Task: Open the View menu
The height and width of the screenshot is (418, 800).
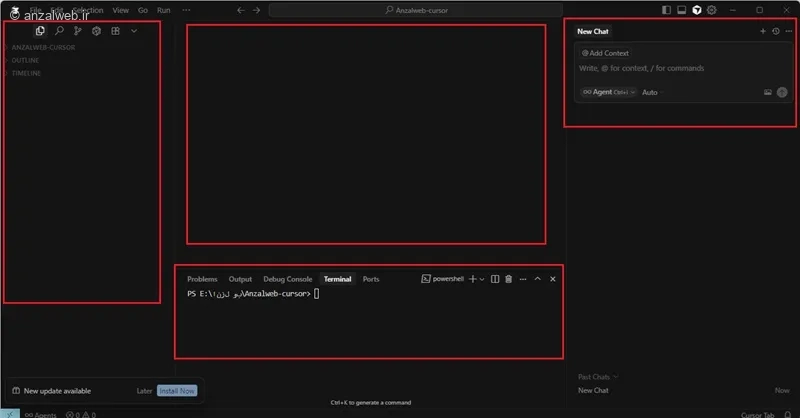Action: pos(120,10)
